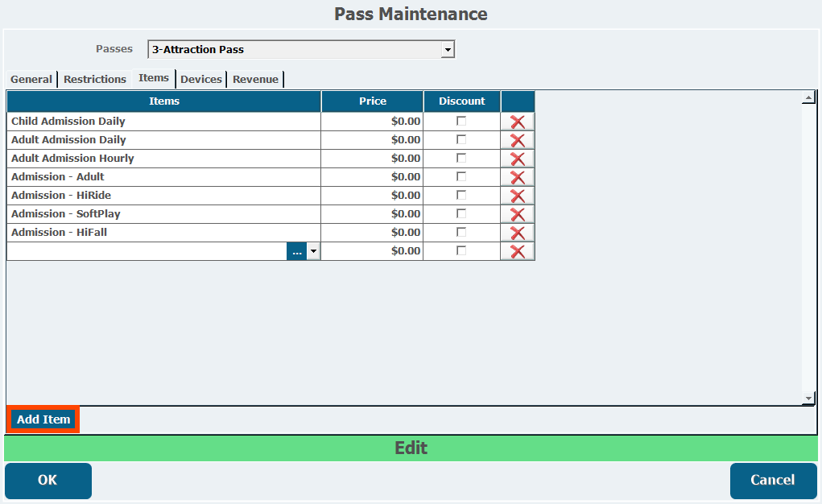Switch to the Restrictions tab
822x504 pixels.
click(95, 79)
